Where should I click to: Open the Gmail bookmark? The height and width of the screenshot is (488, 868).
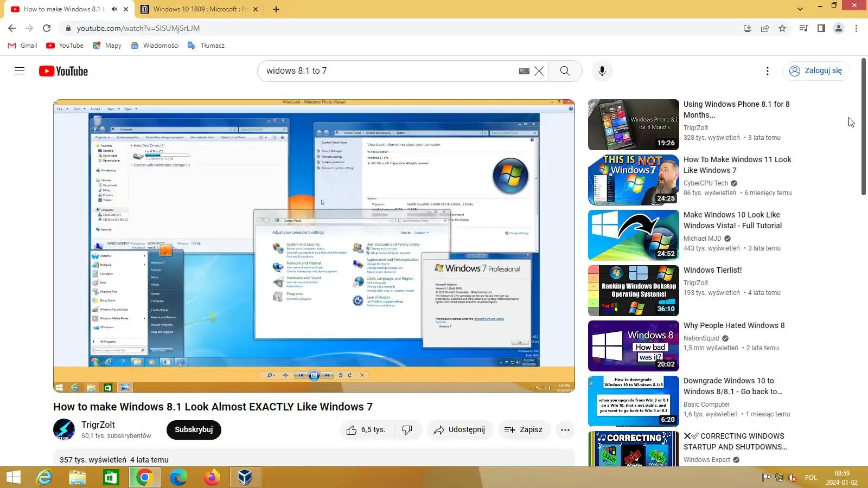click(x=22, y=46)
